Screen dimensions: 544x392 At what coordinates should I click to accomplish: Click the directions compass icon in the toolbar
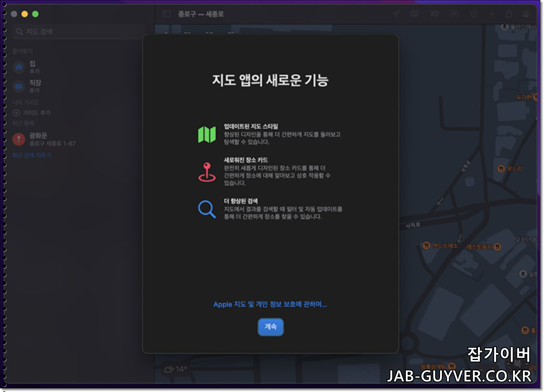[x=474, y=14]
